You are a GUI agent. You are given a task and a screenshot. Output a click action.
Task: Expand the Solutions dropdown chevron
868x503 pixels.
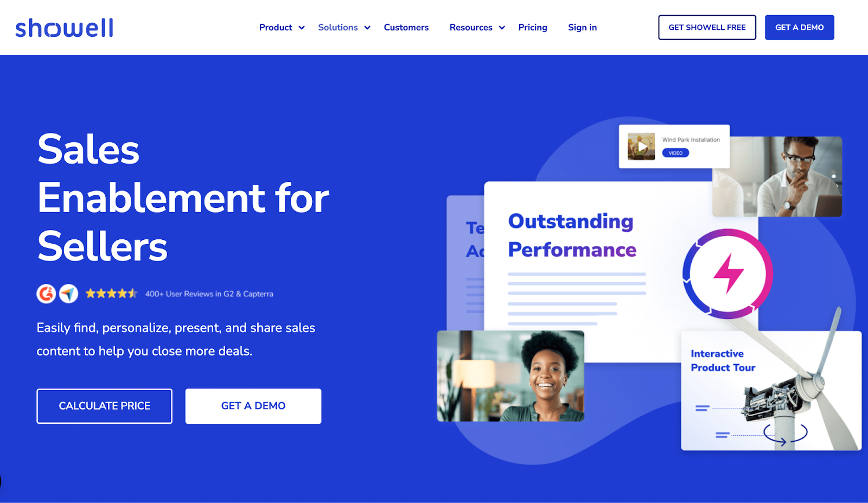click(x=367, y=28)
